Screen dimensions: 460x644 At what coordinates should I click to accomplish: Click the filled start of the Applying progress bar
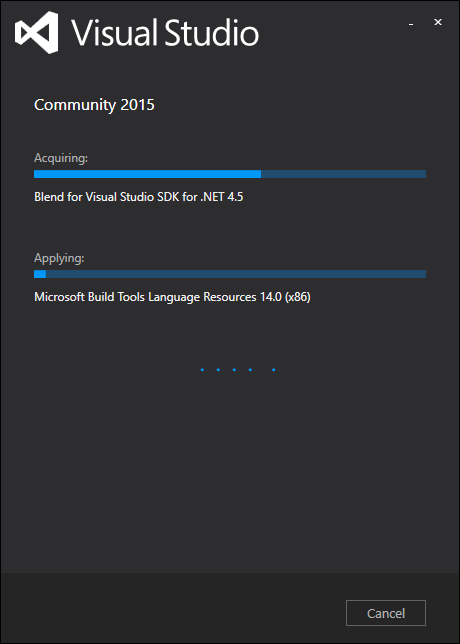coord(40,274)
